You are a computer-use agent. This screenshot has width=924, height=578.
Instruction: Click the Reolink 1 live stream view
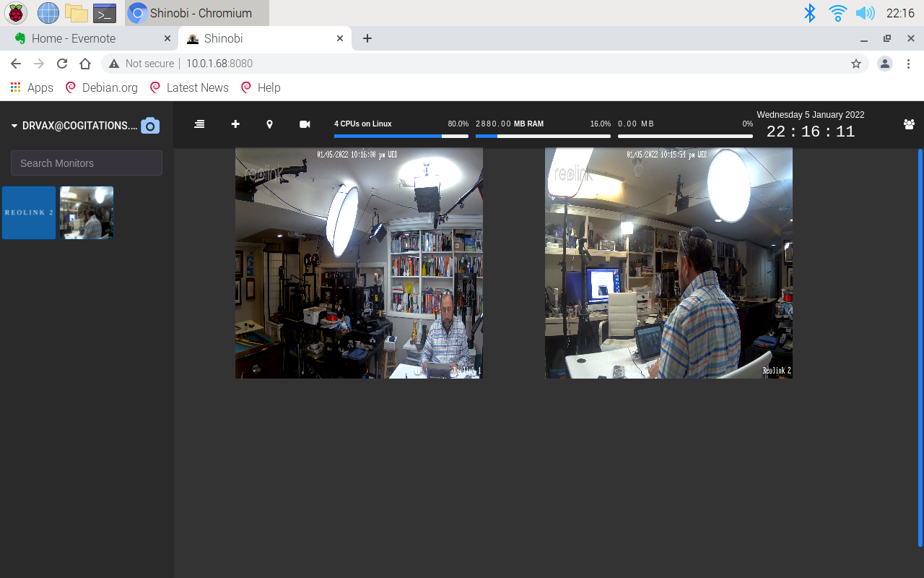pyautogui.click(x=359, y=263)
